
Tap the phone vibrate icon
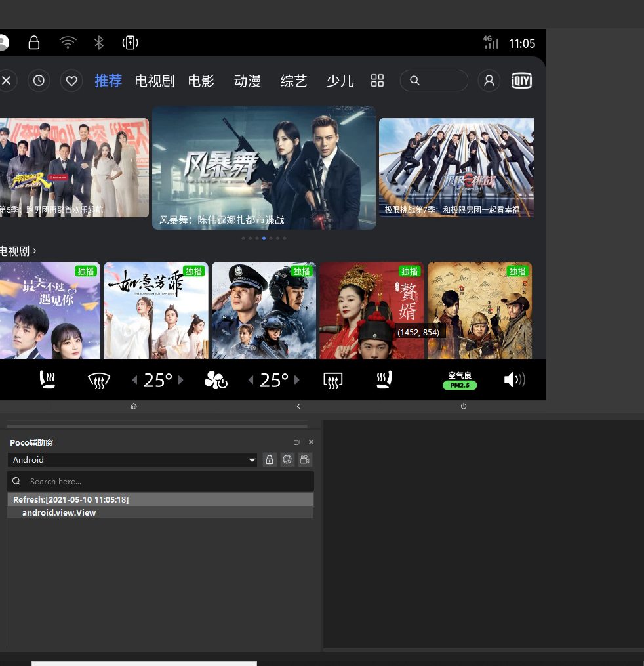tap(131, 43)
